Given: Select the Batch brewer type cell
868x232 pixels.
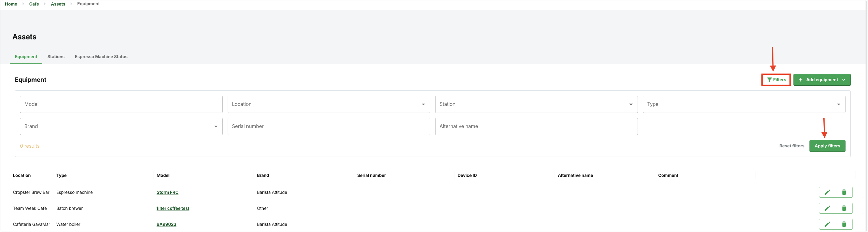Looking at the screenshot, I should [x=69, y=208].
